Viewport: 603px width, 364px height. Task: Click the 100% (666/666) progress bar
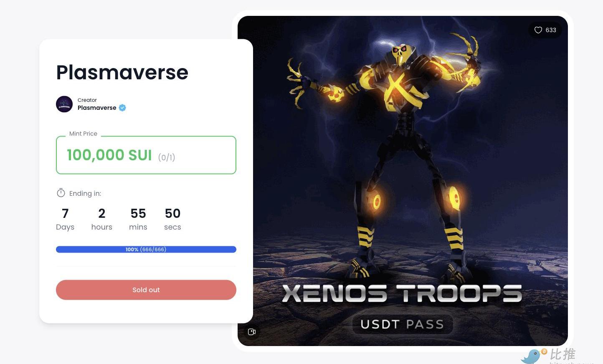click(x=146, y=249)
